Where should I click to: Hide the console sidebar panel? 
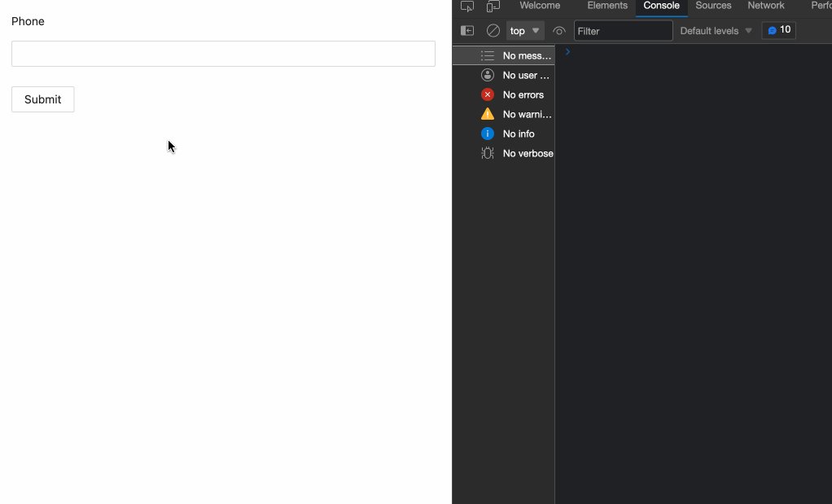(467, 31)
